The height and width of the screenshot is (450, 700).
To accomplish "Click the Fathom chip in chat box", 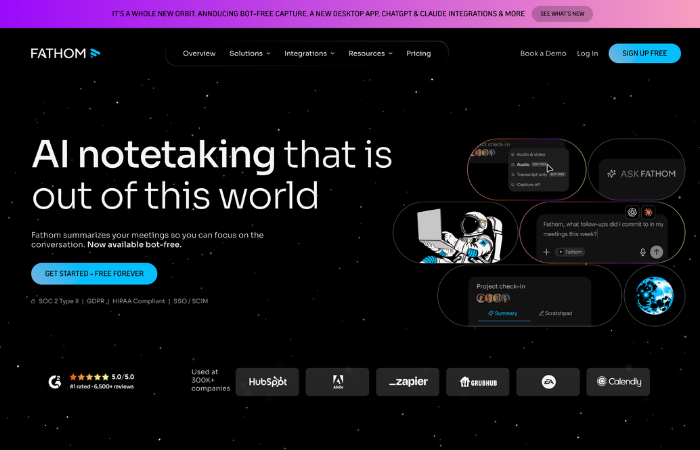I will tap(570, 252).
